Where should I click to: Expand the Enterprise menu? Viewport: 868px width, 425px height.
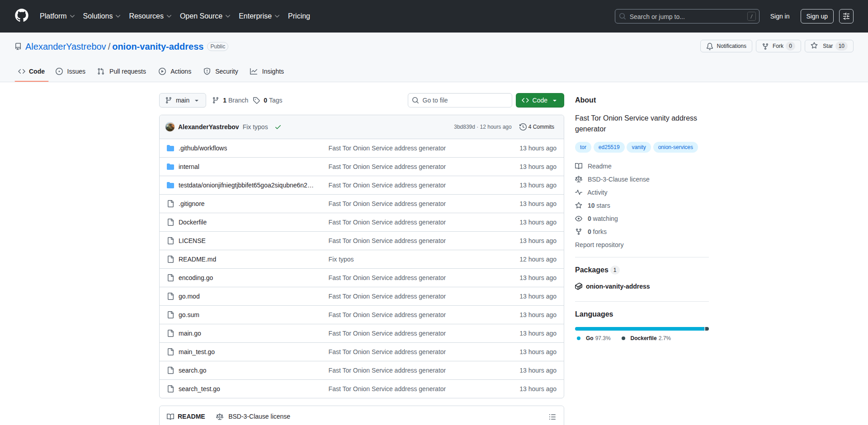point(259,16)
